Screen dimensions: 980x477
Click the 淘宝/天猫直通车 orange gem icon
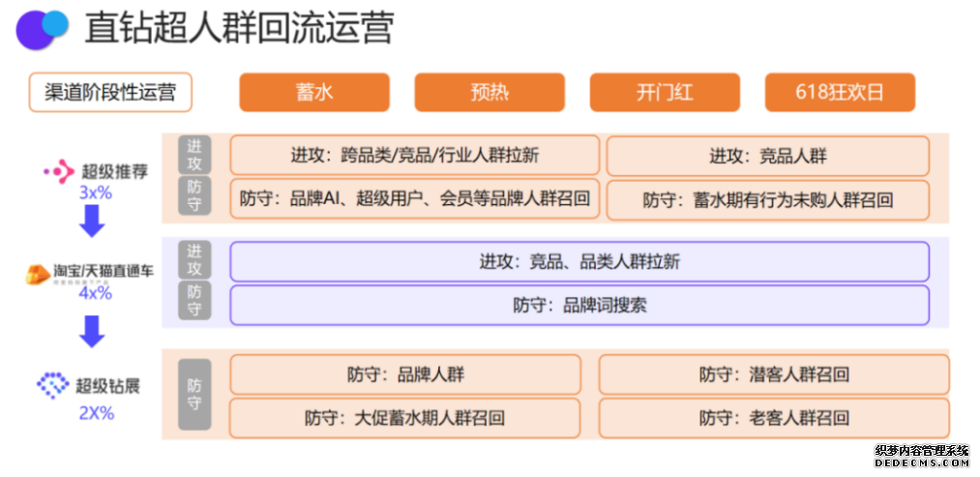point(39,275)
